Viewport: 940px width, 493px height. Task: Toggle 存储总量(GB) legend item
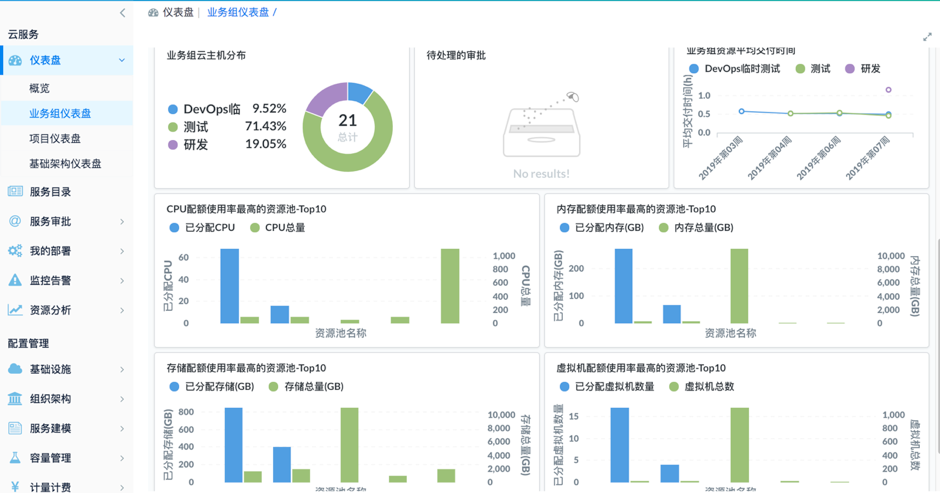pyautogui.click(x=306, y=386)
